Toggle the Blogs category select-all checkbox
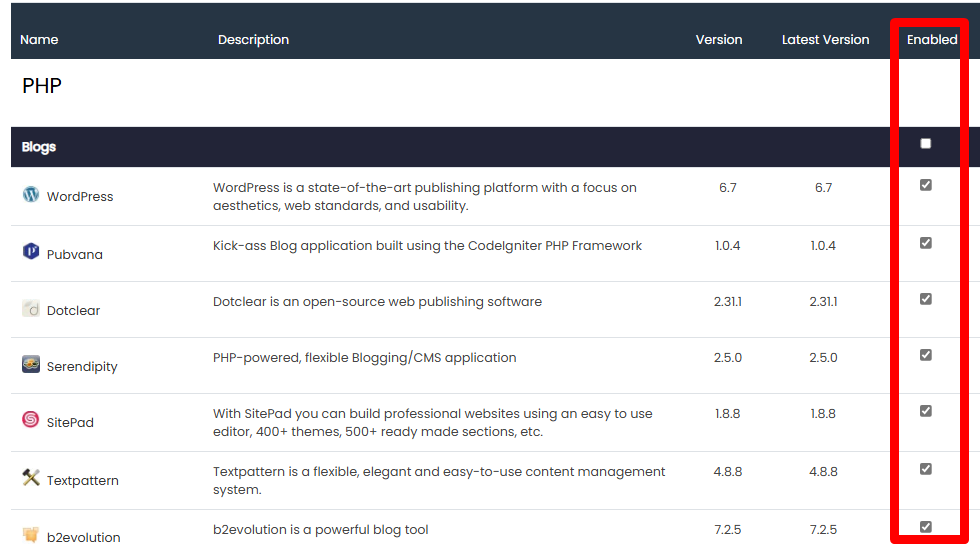980x548 pixels. [926, 144]
